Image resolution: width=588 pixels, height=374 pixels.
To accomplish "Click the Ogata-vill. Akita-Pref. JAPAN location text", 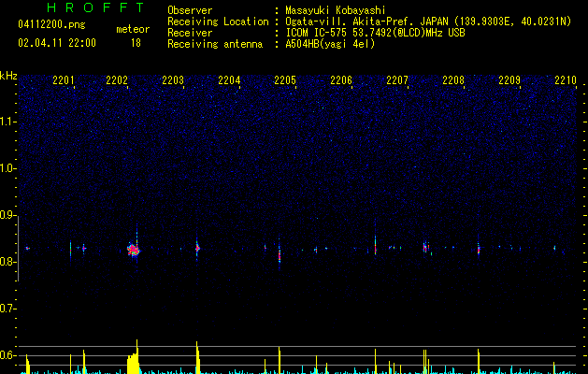I will click(x=428, y=22).
